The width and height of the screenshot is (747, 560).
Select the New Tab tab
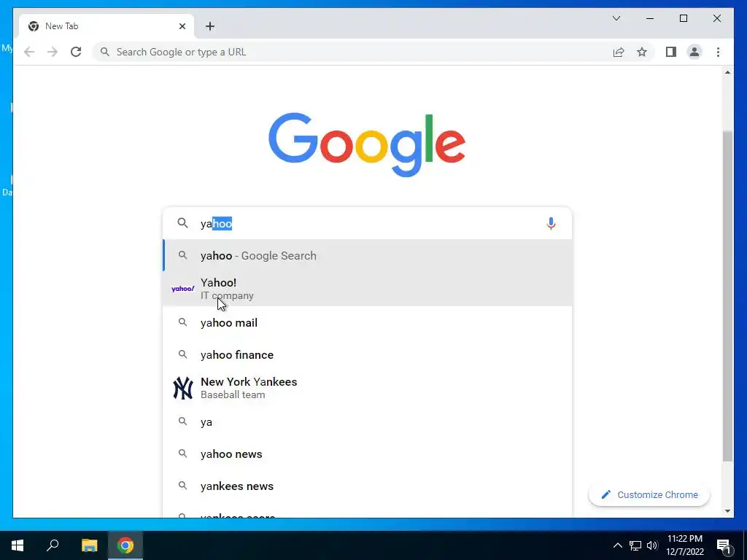(106, 26)
